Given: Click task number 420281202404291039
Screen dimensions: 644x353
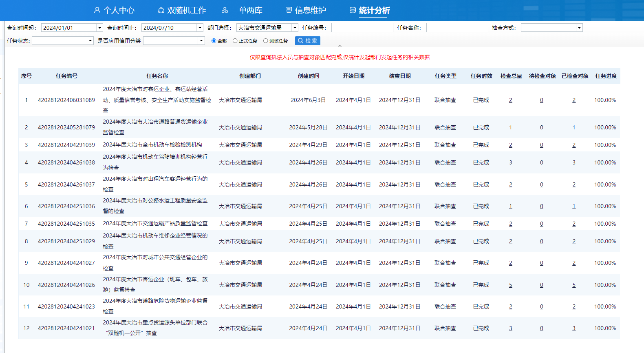Looking at the screenshot, I should (x=66, y=145).
